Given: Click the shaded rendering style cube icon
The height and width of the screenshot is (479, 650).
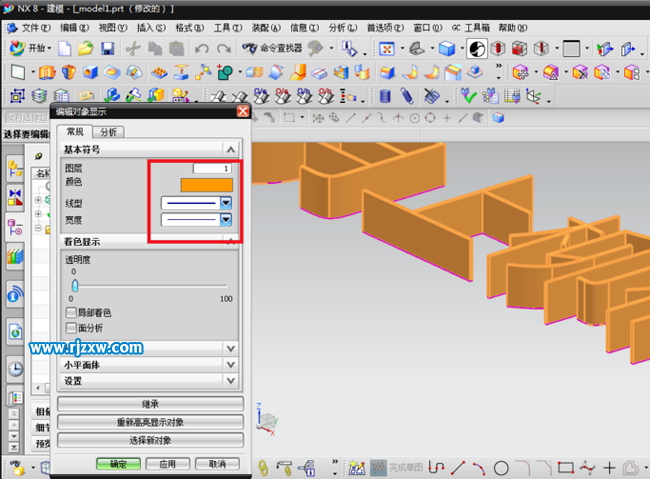Looking at the screenshot, I should coord(447,49).
